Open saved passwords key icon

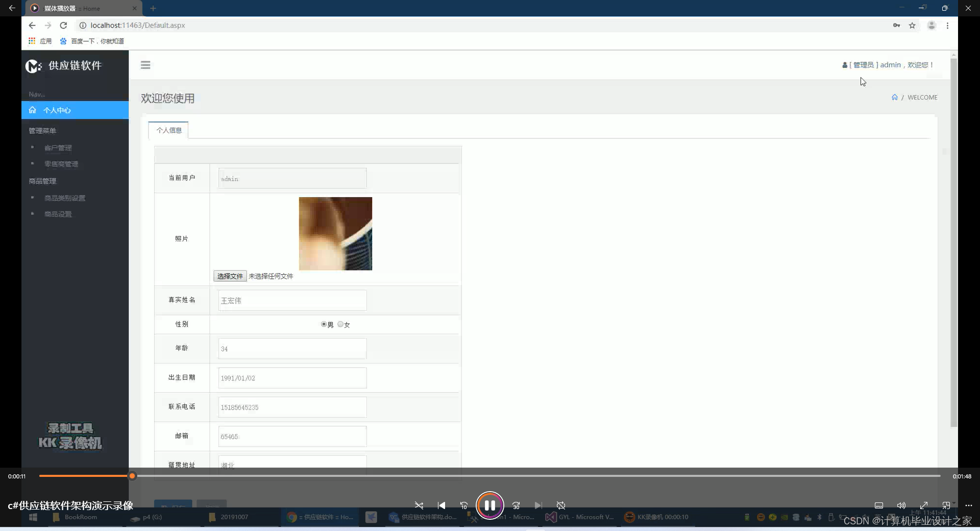(x=896, y=26)
